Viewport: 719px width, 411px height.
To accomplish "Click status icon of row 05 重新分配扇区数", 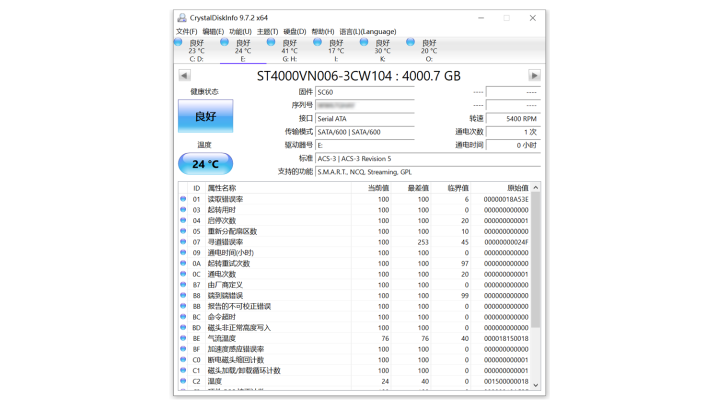I will [x=183, y=231].
